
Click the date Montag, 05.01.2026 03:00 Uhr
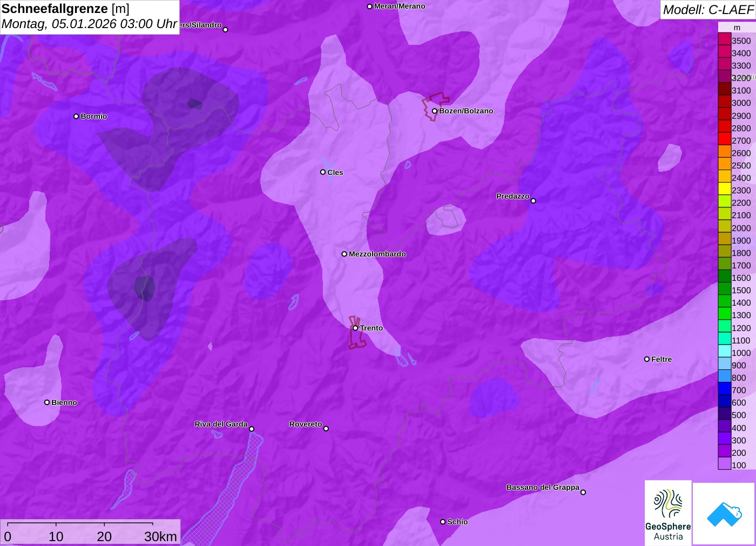[x=89, y=24]
